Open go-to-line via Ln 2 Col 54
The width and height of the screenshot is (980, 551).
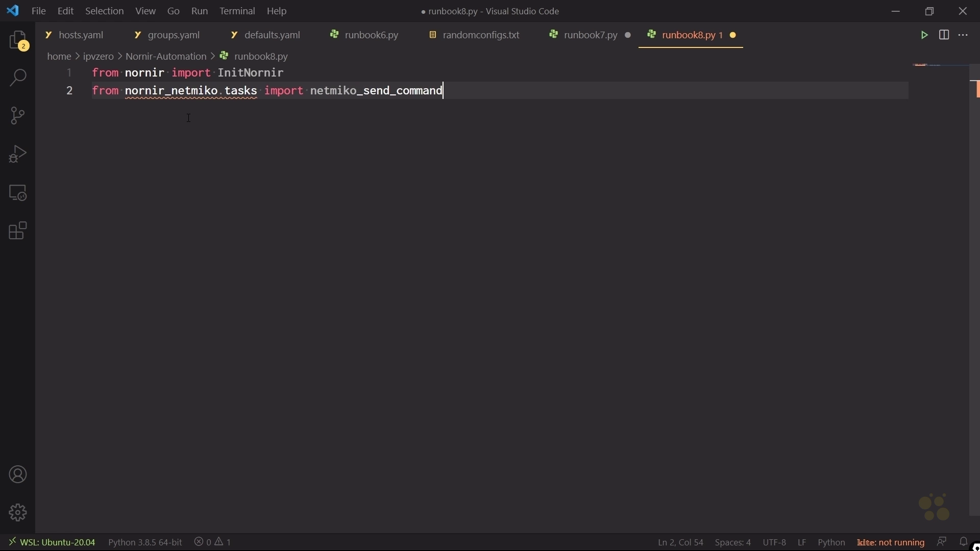[x=680, y=542]
